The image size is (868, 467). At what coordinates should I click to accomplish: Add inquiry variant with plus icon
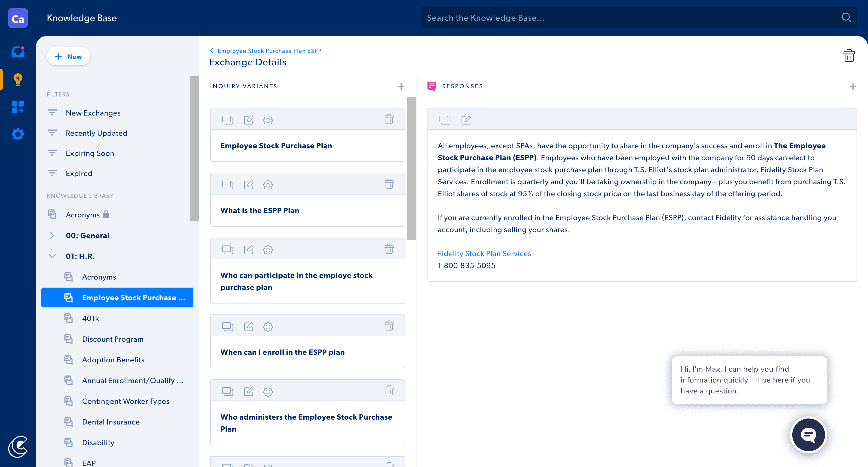401,87
